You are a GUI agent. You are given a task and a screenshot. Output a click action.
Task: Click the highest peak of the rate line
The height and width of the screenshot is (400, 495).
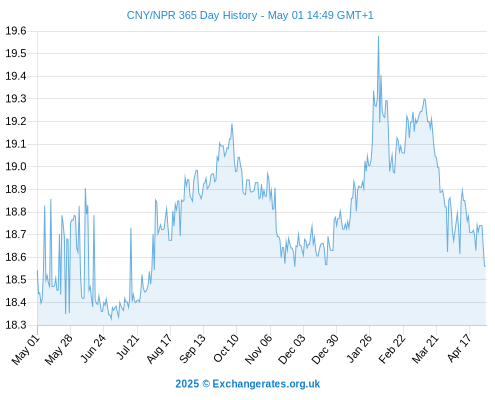378,37
